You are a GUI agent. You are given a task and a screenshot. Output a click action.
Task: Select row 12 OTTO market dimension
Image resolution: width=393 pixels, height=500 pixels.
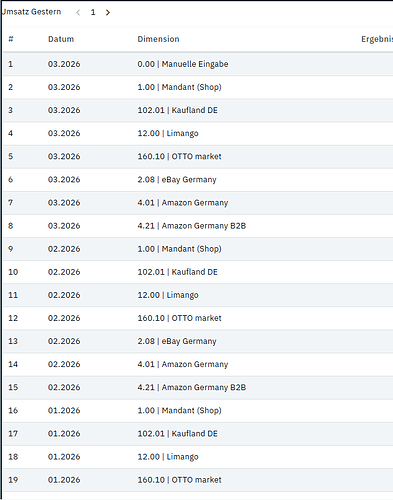(x=180, y=318)
